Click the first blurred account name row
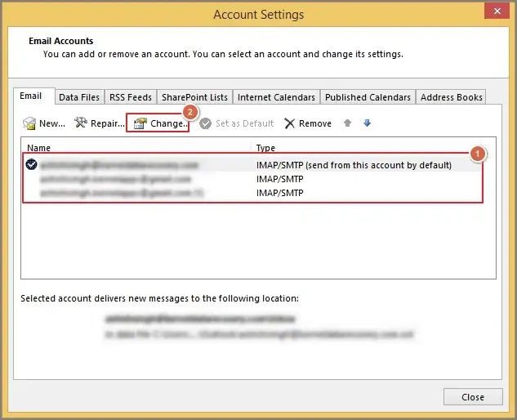This screenshot has width=517, height=420. (x=119, y=164)
